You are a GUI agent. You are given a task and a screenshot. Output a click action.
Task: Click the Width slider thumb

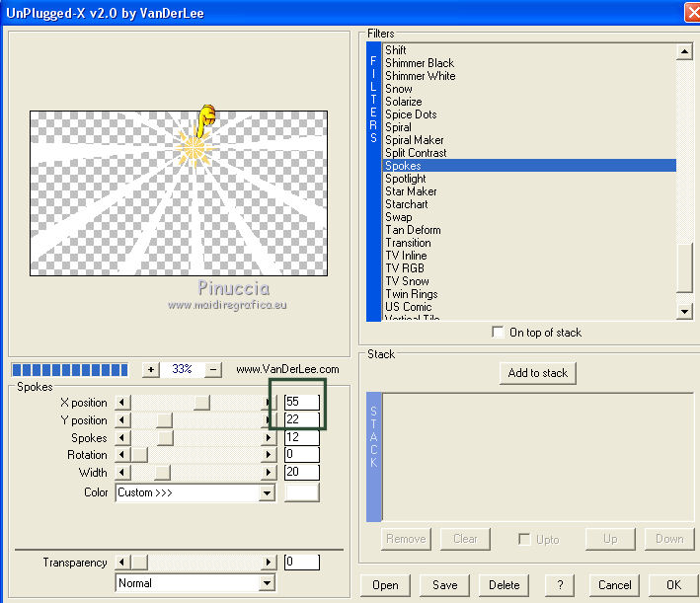point(162,473)
